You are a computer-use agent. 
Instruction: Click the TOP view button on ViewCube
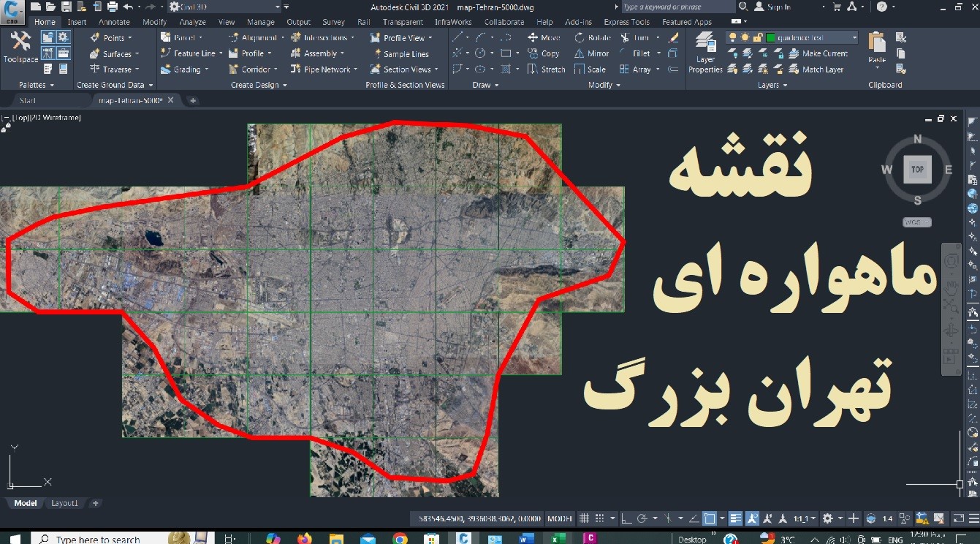pyautogui.click(x=916, y=169)
